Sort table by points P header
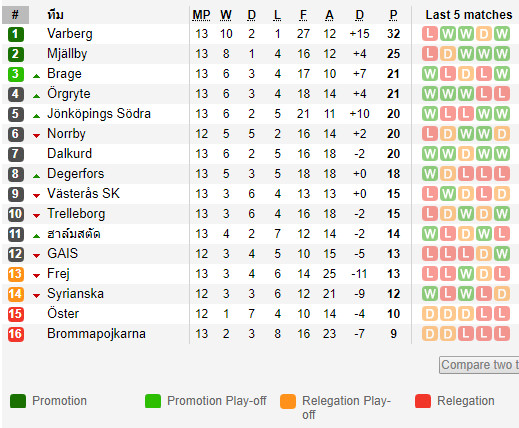The width and height of the screenshot is (519, 428). pos(393,15)
